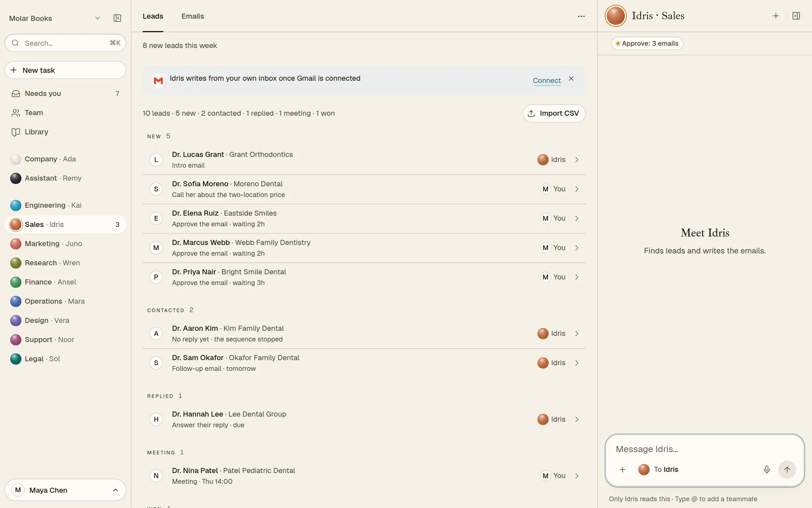The width and height of the screenshot is (812, 508).
Task: Open Company · Ada agent
Action: pos(65,159)
